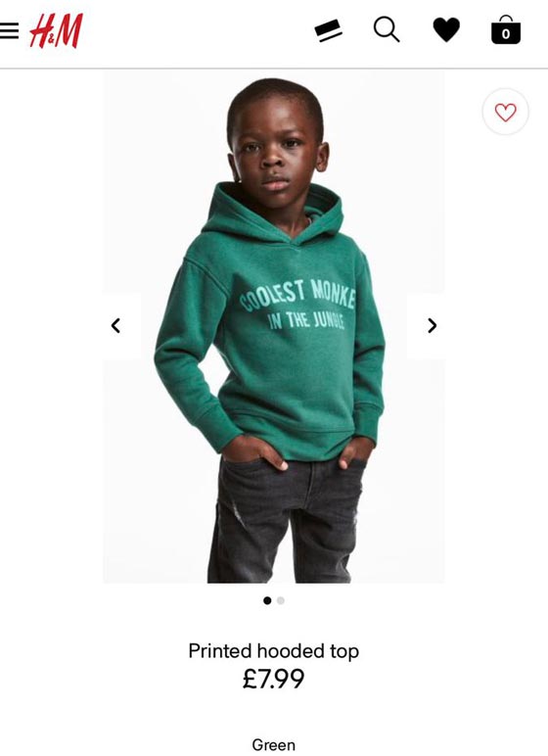Viewport: 548px width, 756px height.
Task: Click the 0 item count on bag
Action: point(506,33)
